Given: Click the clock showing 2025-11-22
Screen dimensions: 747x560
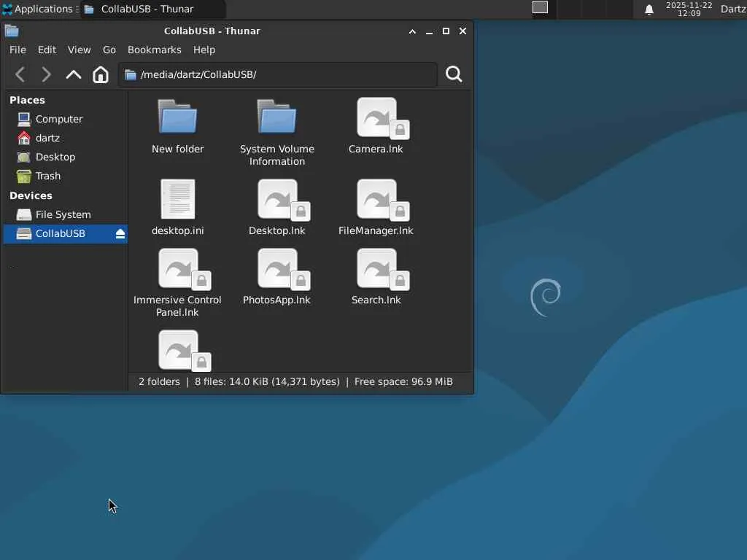Looking at the screenshot, I should pos(689,9).
